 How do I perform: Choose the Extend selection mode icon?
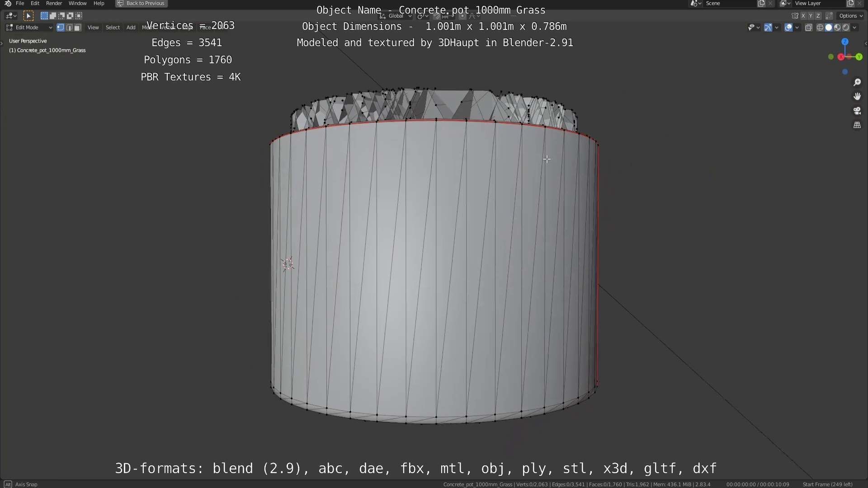pyautogui.click(x=52, y=16)
